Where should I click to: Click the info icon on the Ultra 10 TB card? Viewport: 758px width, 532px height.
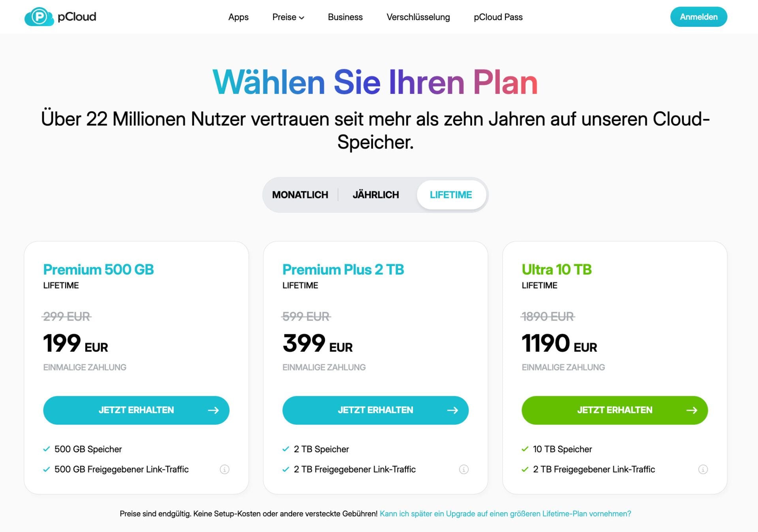coord(704,469)
